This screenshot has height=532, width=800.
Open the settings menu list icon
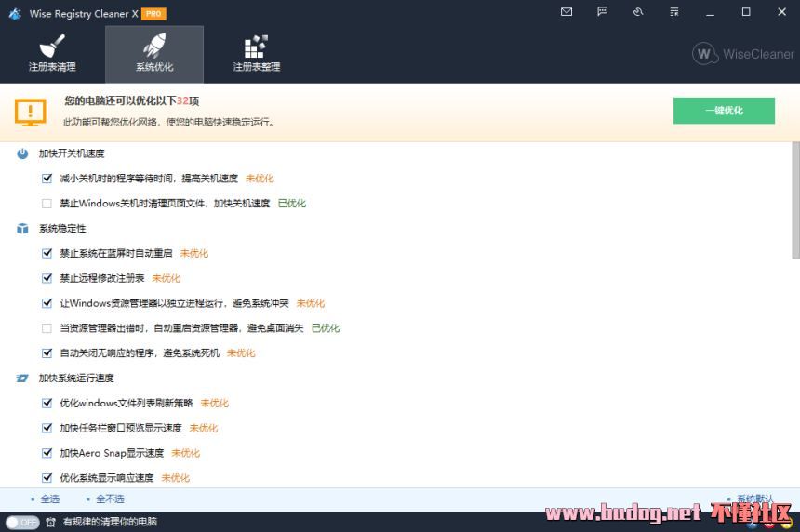674,12
